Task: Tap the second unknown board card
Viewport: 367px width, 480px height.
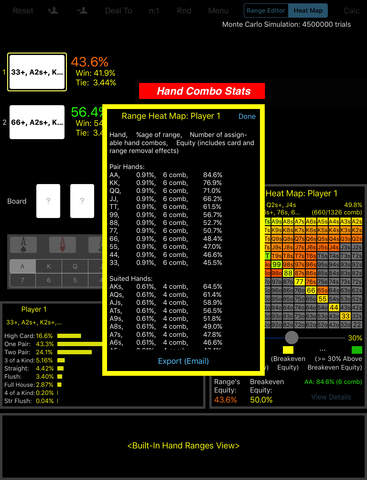Action: (82, 201)
